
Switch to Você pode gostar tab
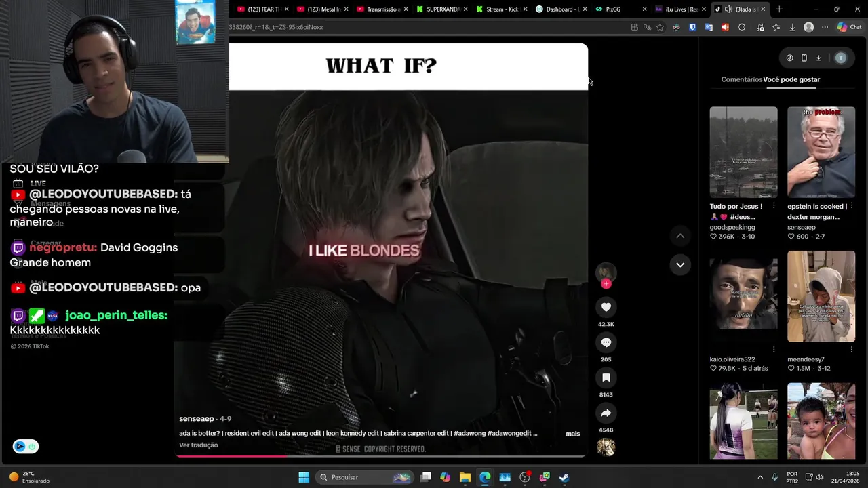click(x=791, y=79)
